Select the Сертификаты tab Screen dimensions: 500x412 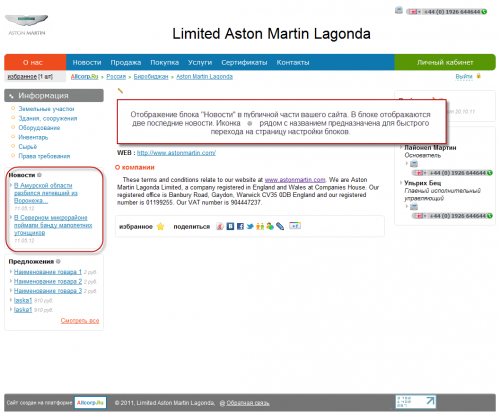coord(244,62)
